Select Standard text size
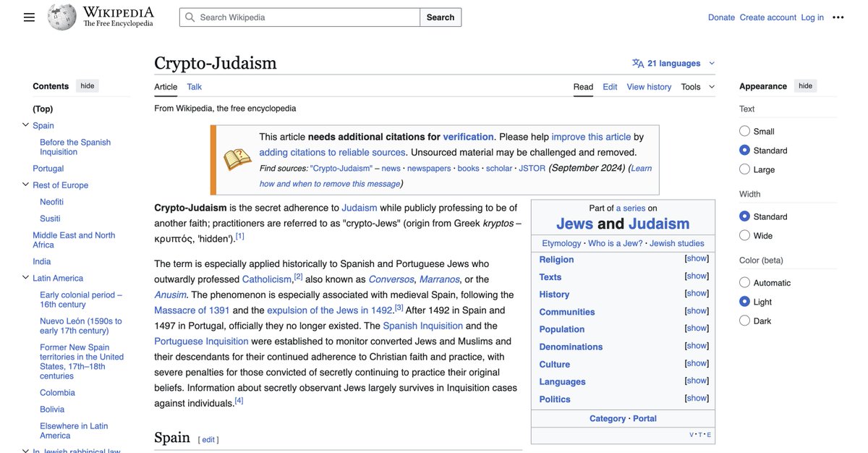 coord(744,151)
